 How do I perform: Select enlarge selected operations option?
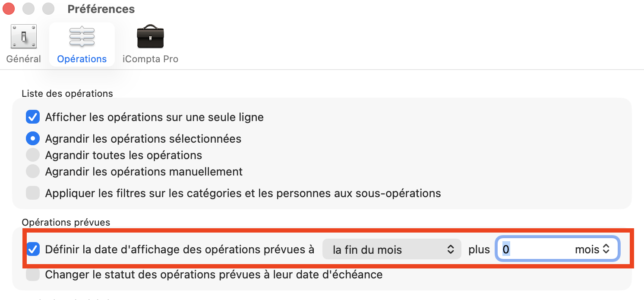tap(33, 138)
